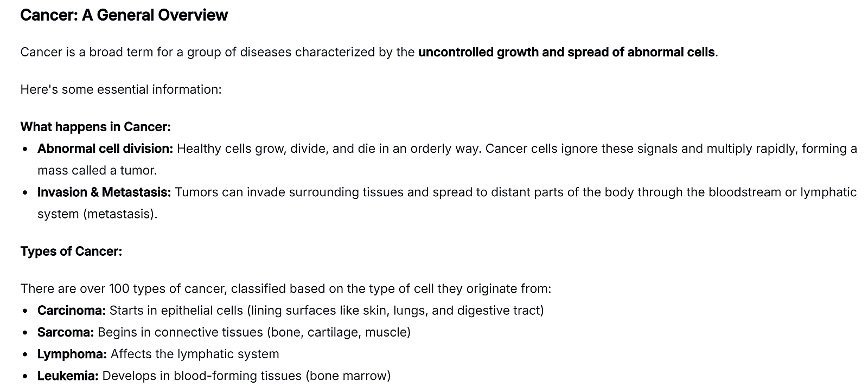The image size is (868, 387).
Task: Click the bold term "Lymphoma:"
Action: [72, 354]
